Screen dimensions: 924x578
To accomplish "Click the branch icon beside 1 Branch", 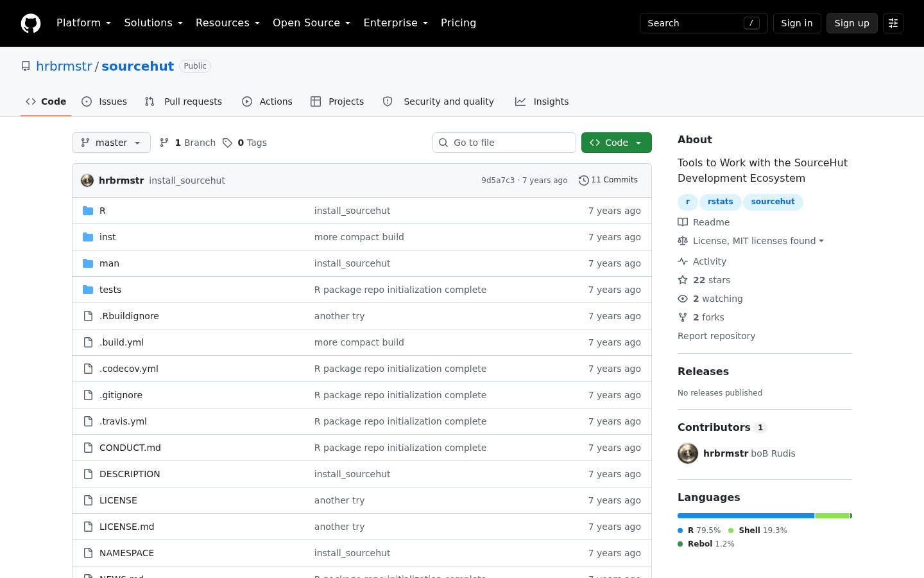I will tap(164, 143).
